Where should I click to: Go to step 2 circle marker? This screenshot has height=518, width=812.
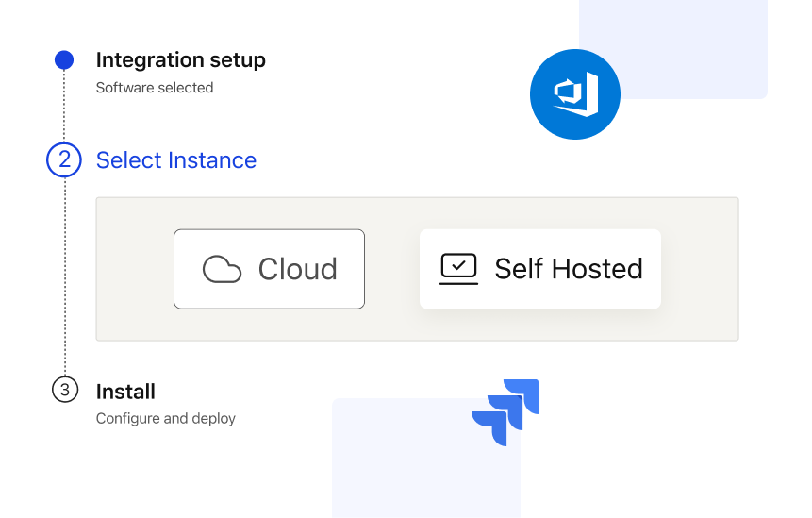(x=64, y=159)
